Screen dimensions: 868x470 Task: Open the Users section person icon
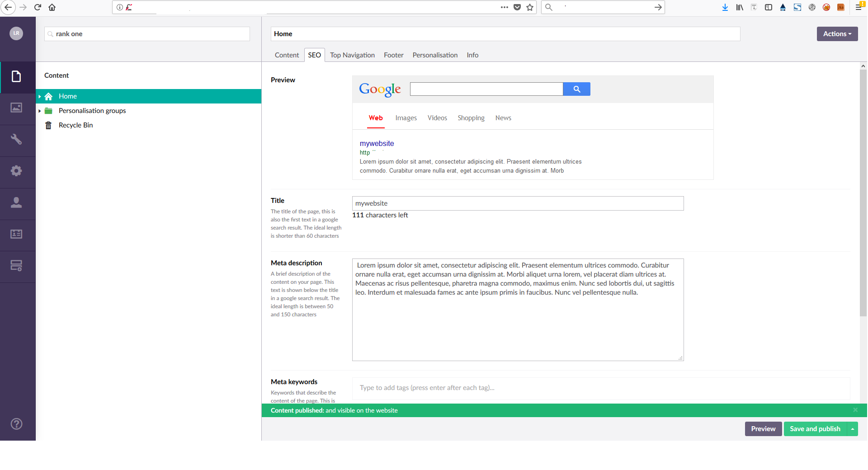(16, 202)
